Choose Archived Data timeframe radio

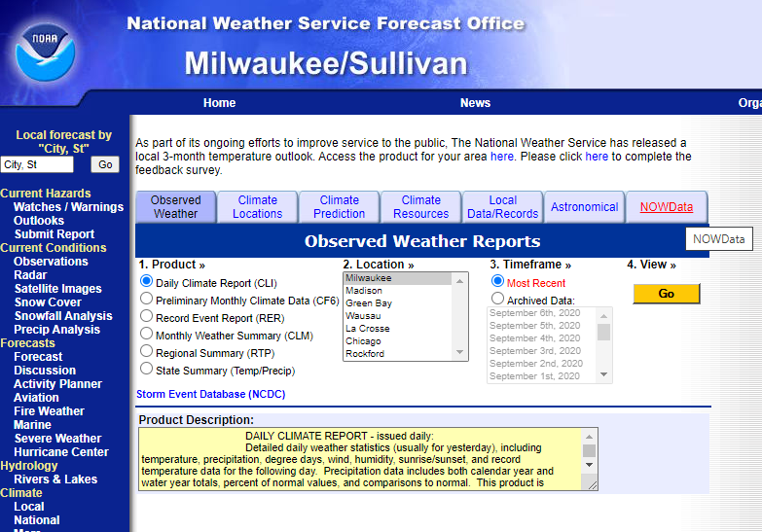[497, 299]
